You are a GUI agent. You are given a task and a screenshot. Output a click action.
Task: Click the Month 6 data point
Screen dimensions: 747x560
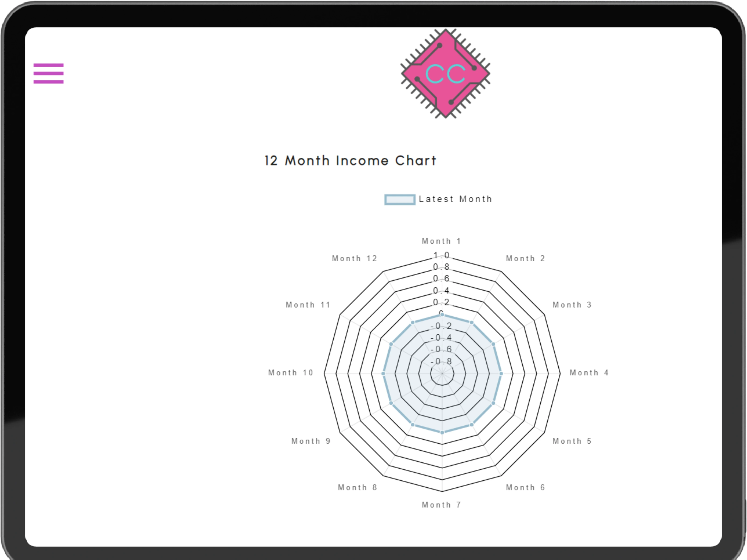coord(472,425)
